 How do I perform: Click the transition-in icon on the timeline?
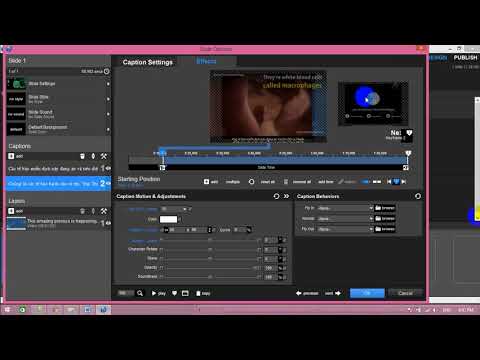pyautogui.click(x=162, y=167)
